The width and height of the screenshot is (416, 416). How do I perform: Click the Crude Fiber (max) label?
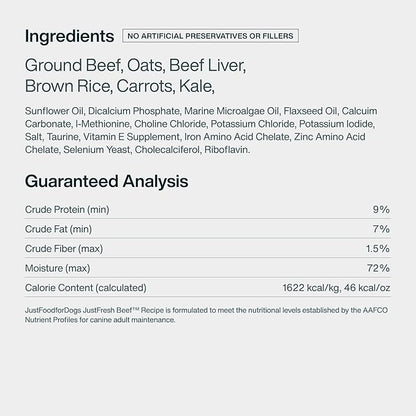pyautogui.click(x=64, y=249)
